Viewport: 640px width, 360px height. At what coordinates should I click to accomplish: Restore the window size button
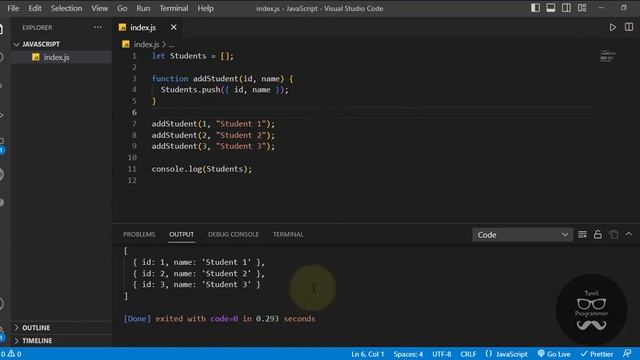(623, 8)
